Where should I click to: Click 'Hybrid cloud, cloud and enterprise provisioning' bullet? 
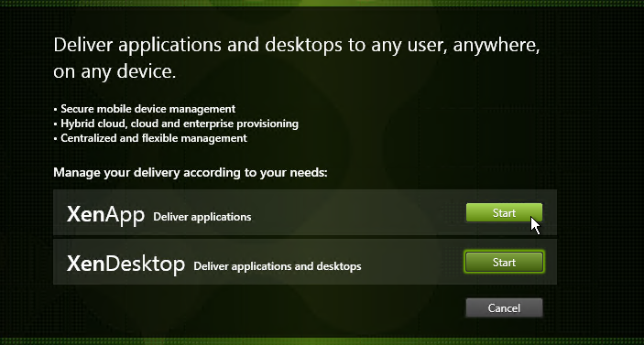180,124
